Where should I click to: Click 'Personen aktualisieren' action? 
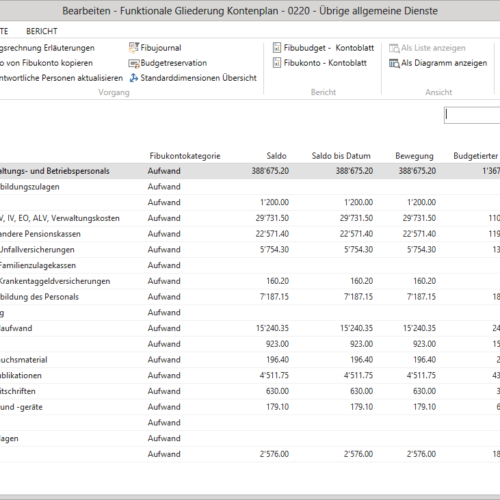coord(61,78)
